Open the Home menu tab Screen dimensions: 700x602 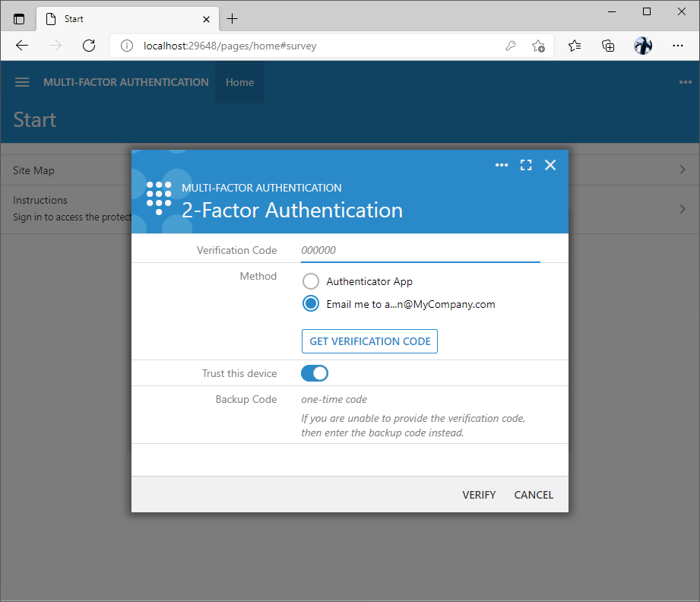[x=239, y=82]
